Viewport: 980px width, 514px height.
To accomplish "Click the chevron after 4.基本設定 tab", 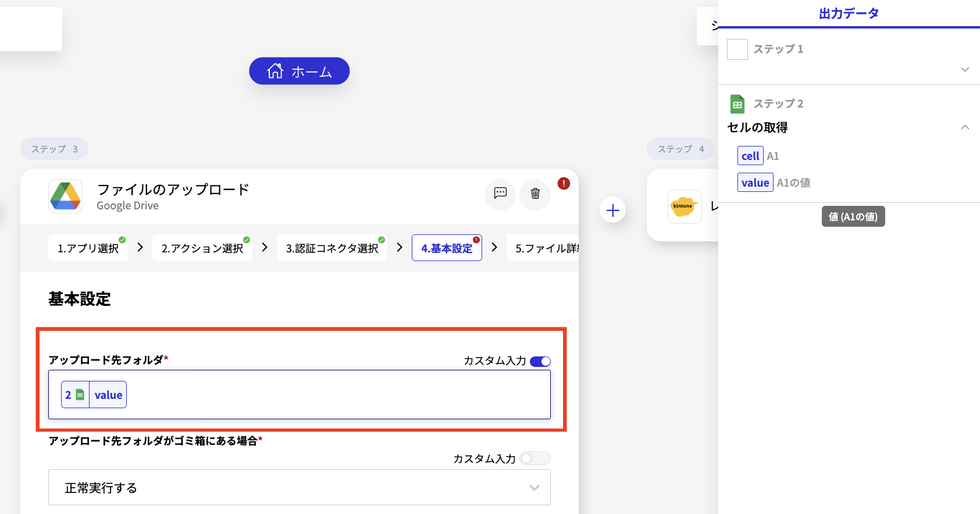I will point(494,247).
